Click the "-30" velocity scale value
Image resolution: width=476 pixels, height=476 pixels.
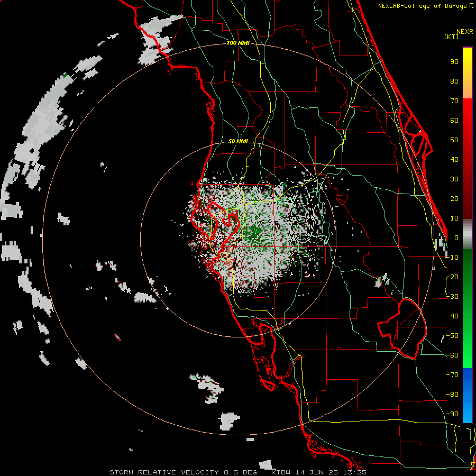pyautogui.click(x=452, y=297)
